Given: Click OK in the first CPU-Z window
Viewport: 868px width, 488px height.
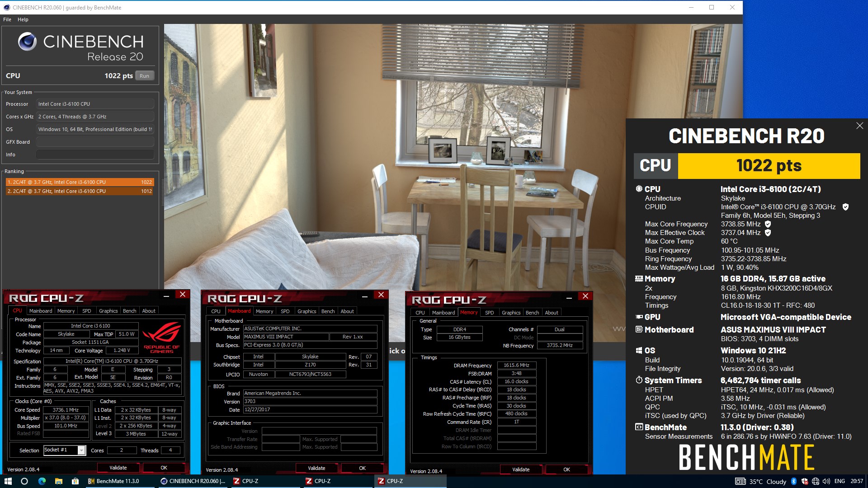Looking at the screenshot, I should click(164, 468).
